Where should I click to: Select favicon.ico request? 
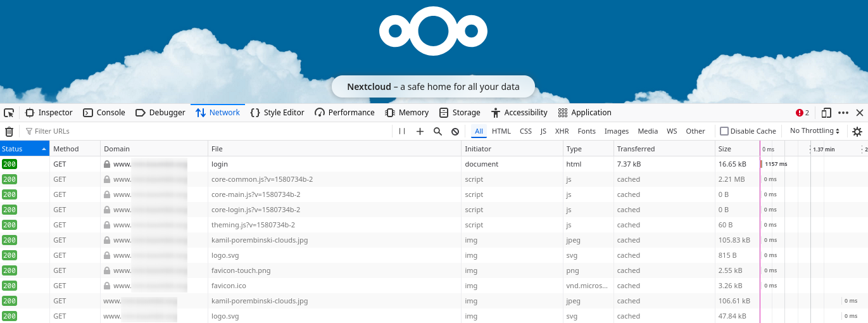(x=434, y=286)
